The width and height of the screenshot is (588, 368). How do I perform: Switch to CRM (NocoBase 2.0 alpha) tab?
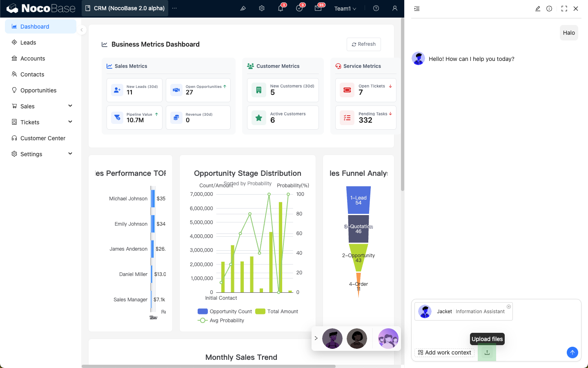click(125, 8)
